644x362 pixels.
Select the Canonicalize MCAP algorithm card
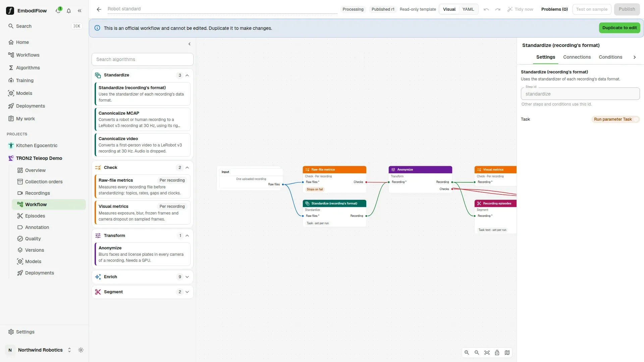(x=143, y=119)
